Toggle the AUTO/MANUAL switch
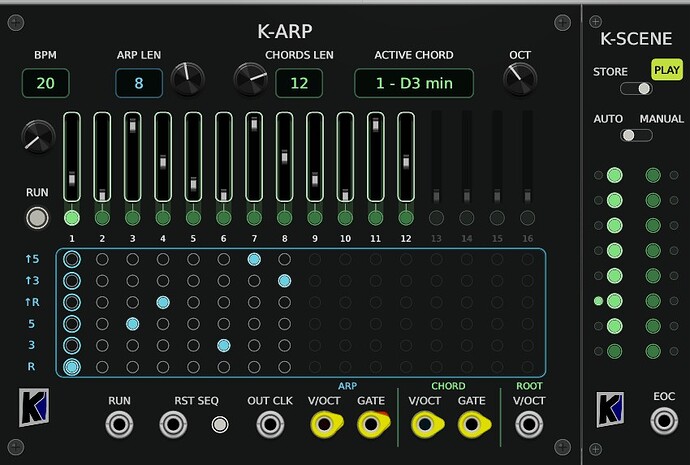This screenshot has height=465, width=690. coord(636,135)
